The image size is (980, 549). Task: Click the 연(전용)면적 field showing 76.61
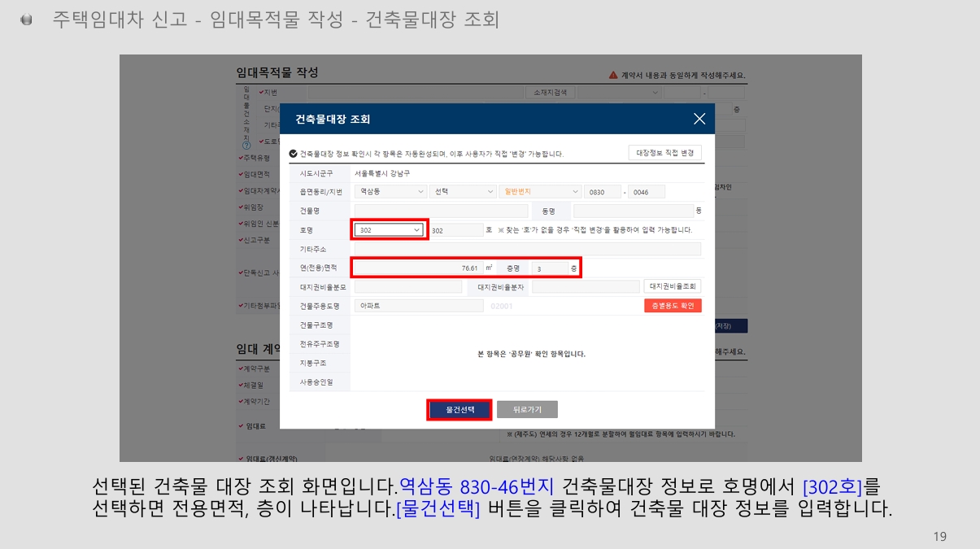pos(418,268)
